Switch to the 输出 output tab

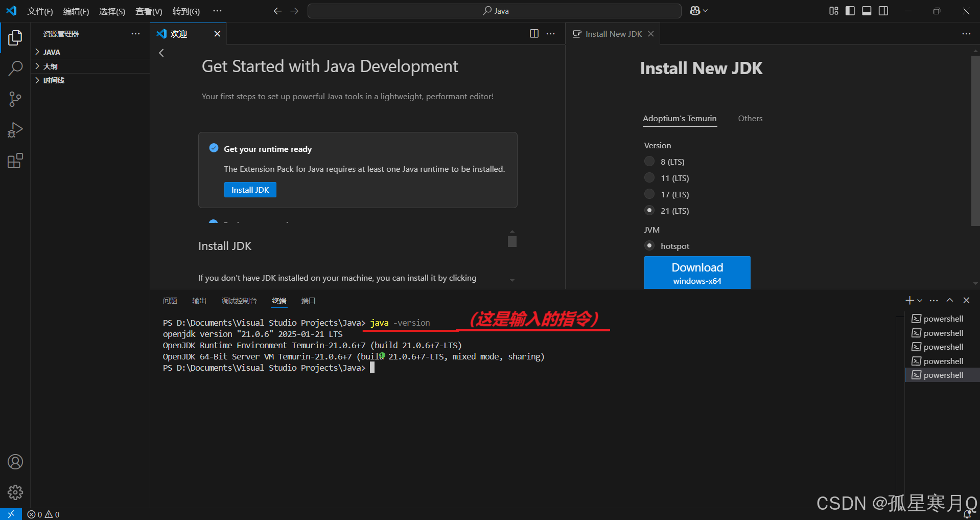(x=199, y=301)
